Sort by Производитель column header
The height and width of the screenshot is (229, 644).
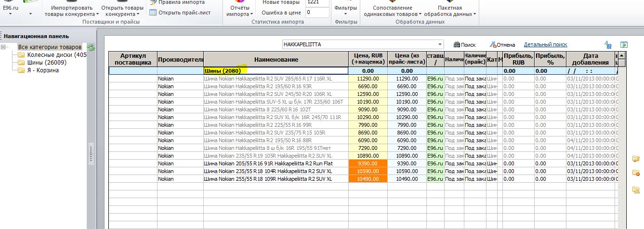pyautogui.click(x=180, y=59)
